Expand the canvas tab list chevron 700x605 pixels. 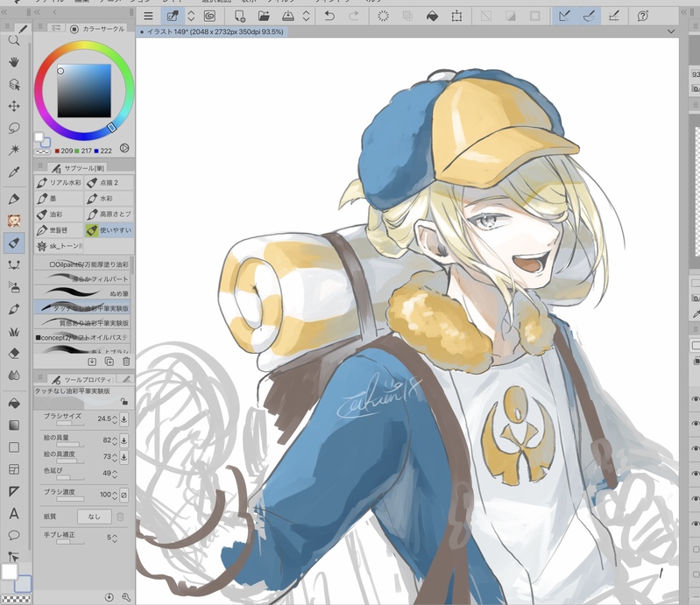pos(670,32)
